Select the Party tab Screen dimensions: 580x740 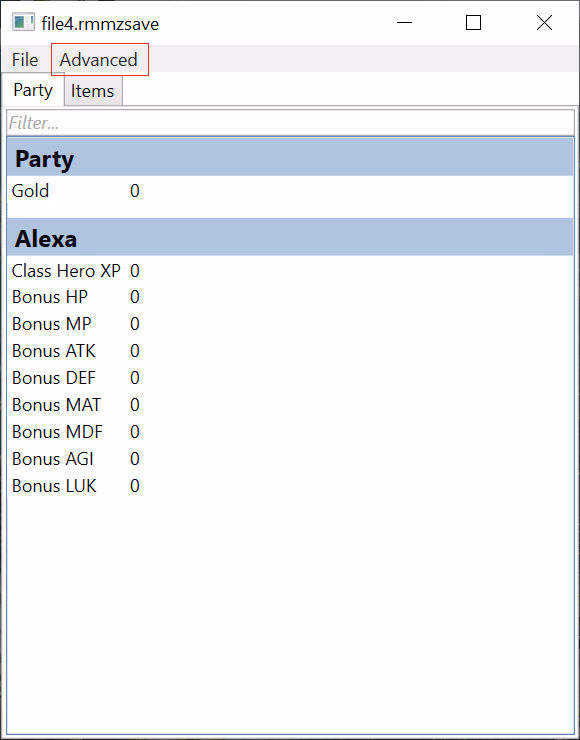(x=33, y=90)
